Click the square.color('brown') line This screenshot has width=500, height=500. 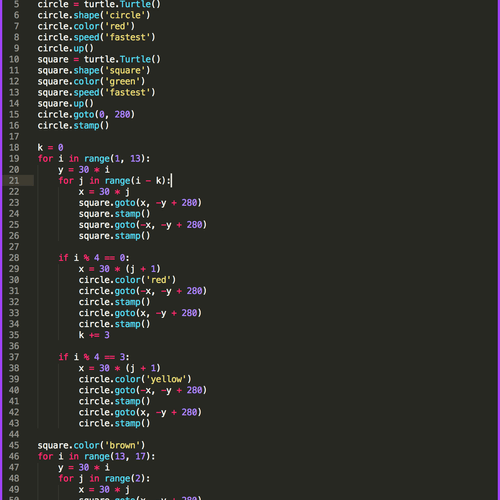coord(91,445)
